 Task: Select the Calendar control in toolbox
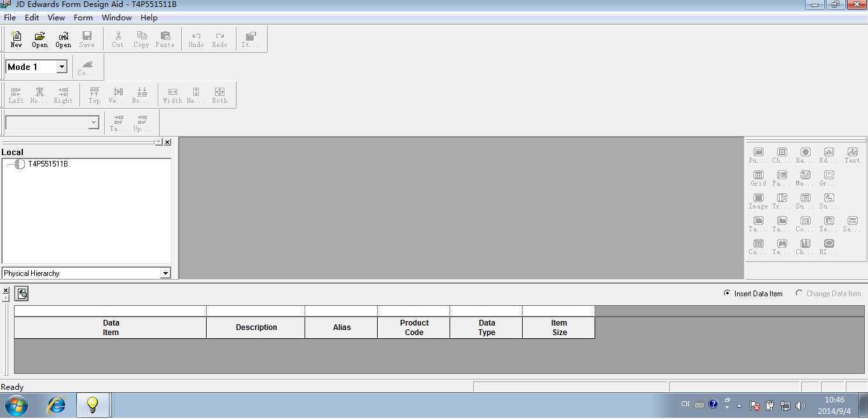[758, 247]
